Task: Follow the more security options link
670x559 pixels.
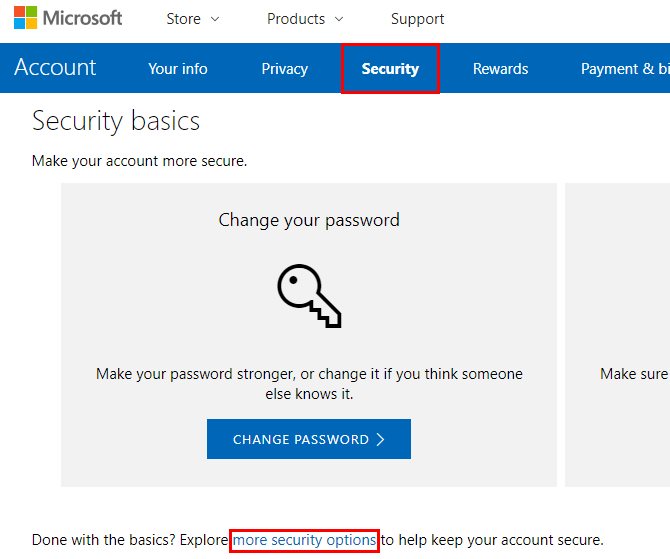Action: pos(304,541)
